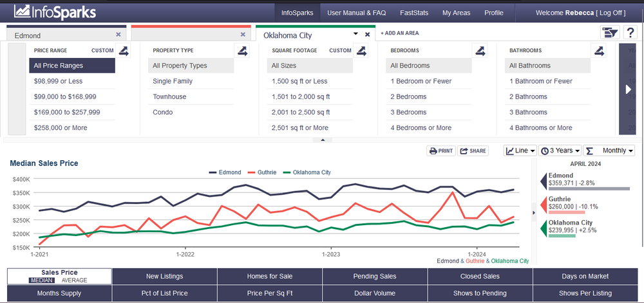
Task: Click the Print icon button
Action: 440,151
